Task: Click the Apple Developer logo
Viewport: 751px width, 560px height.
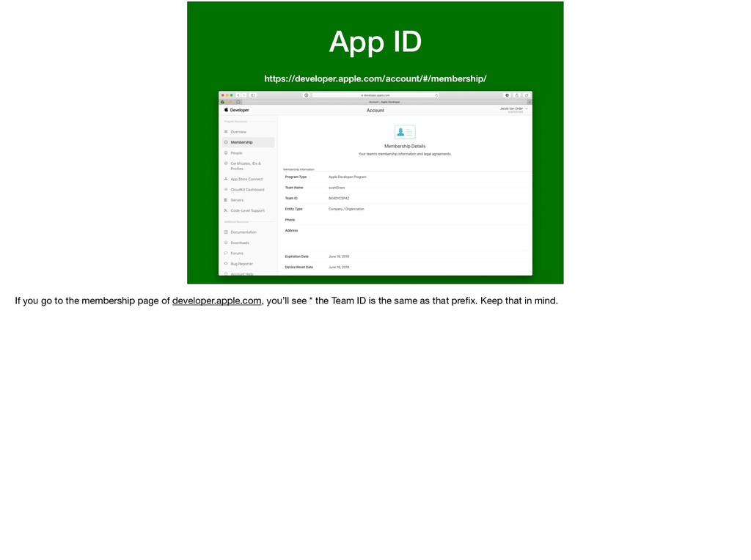Action: click(237, 110)
